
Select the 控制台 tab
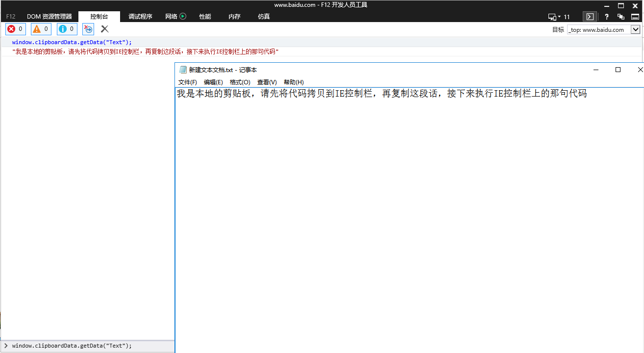tap(99, 17)
